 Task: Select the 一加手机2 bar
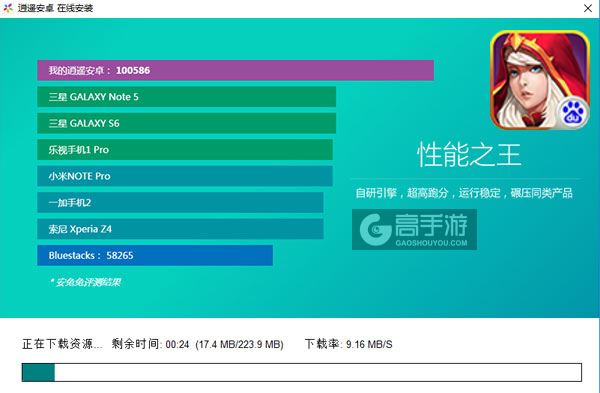click(x=180, y=202)
